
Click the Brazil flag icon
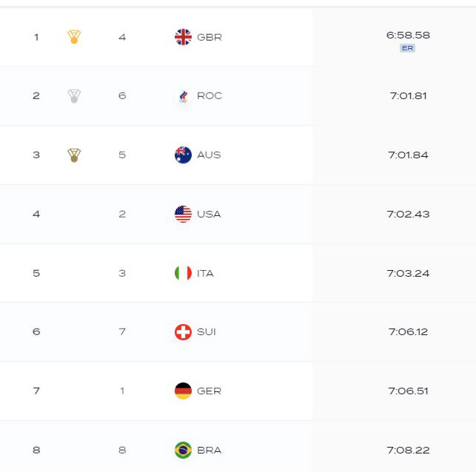tap(183, 450)
